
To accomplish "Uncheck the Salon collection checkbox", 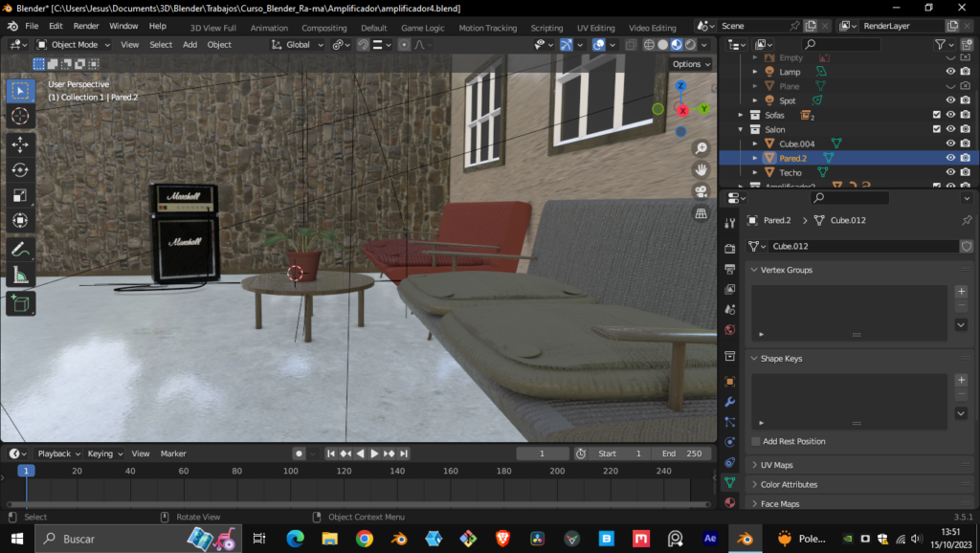I will tap(936, 129).
